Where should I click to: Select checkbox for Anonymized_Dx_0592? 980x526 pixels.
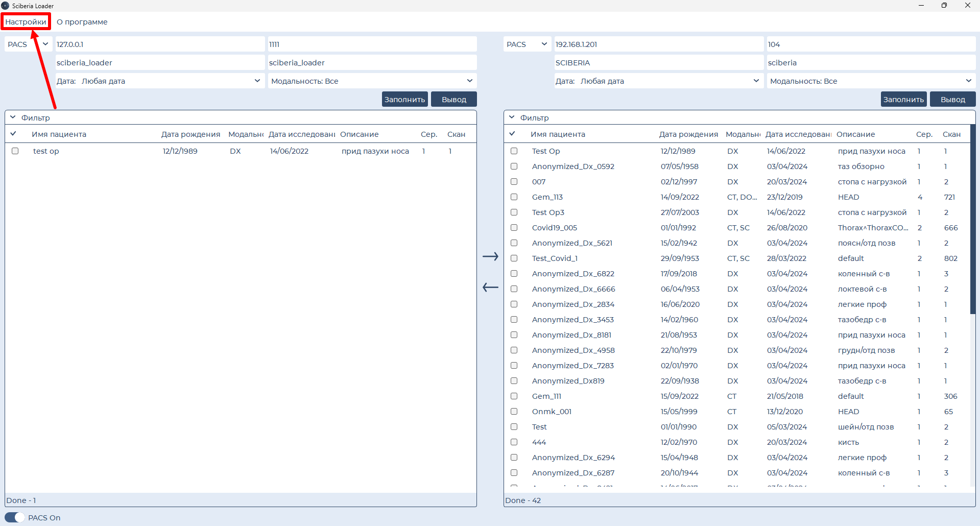tap(514, 166)
